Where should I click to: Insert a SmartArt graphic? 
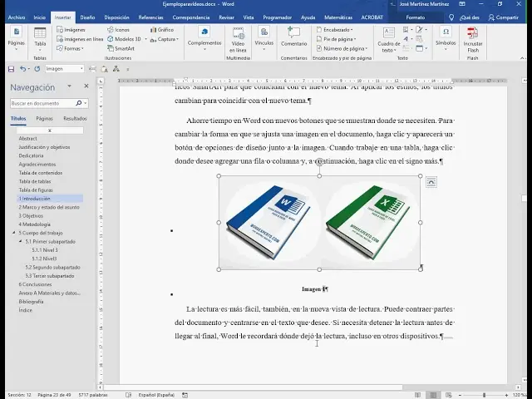tap(121, 48)
